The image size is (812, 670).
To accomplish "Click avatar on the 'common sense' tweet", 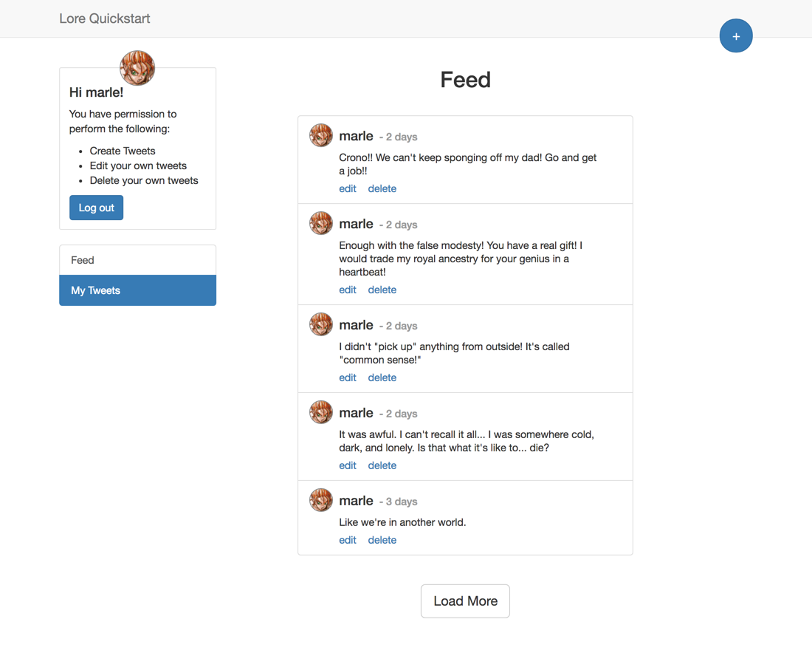I will click(x=321, y=324).
